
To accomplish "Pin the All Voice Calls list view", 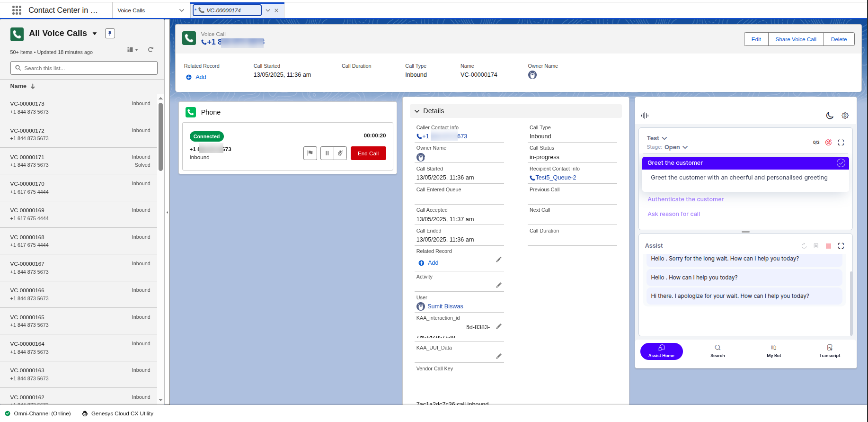I will click(x=110, y=33).
